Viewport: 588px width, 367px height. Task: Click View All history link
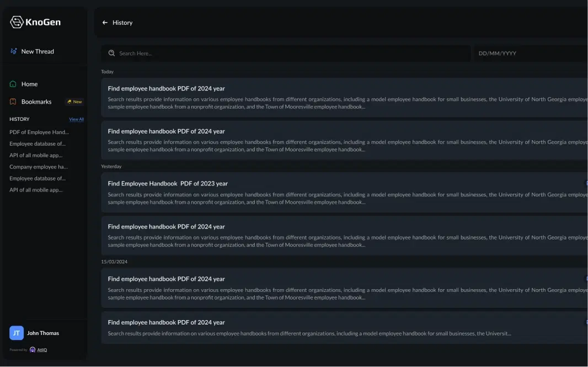76,119
